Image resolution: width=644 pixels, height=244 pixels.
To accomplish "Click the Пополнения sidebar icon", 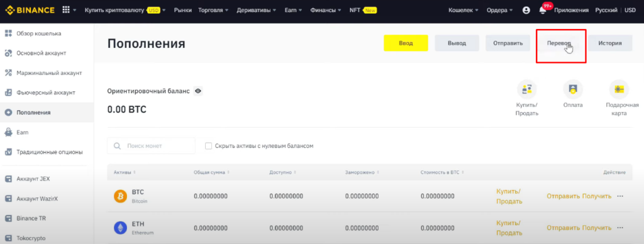I will (x=8, y=112).
